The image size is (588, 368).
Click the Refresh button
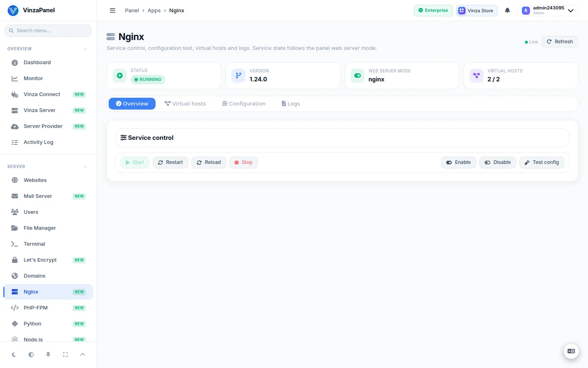[x=559, y=42]
